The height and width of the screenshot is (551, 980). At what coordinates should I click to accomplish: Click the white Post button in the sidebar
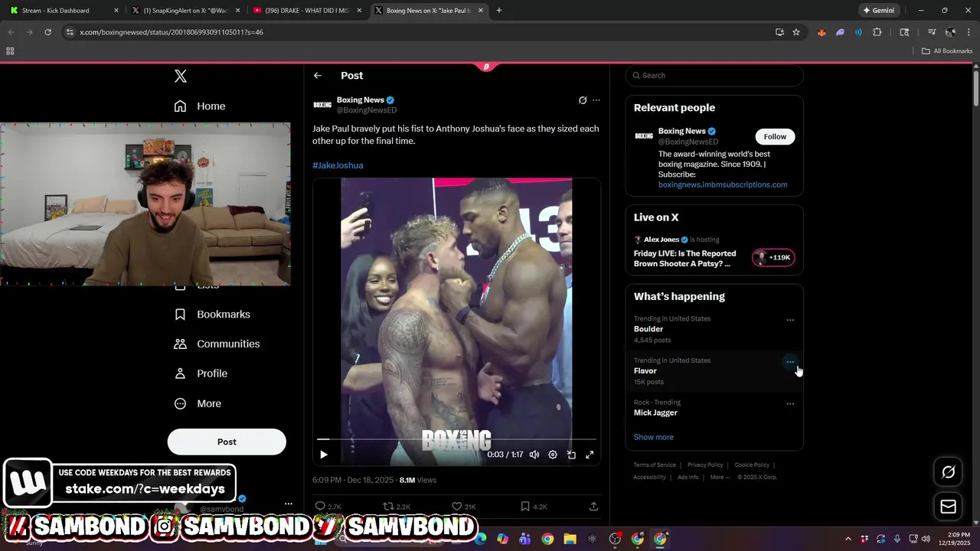pyautogui.click(x=227, y=442)
